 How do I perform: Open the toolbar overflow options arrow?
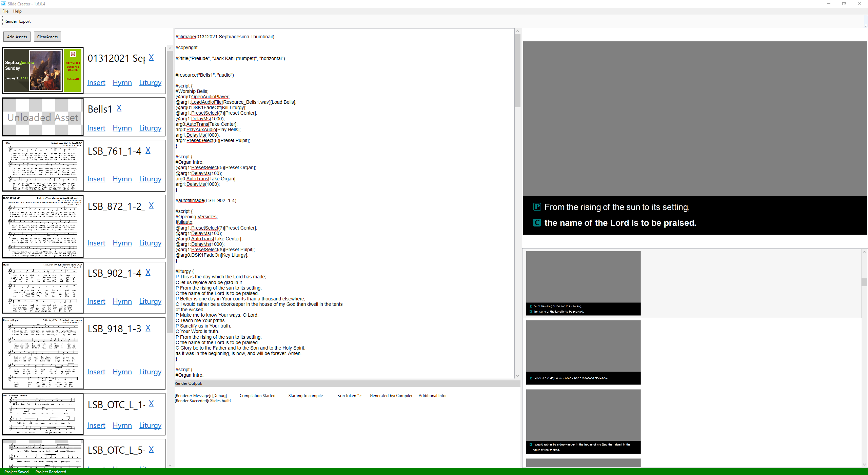(866, 25)
